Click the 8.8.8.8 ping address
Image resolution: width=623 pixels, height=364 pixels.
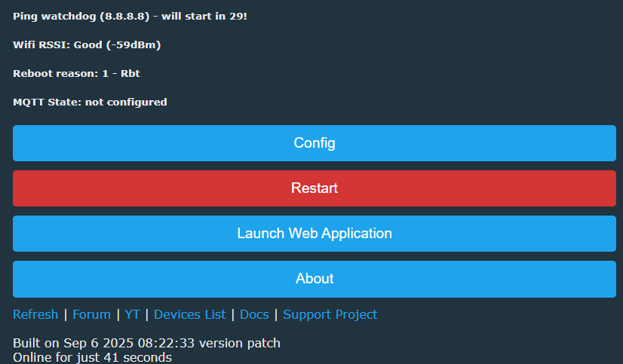tap(124, 16)
